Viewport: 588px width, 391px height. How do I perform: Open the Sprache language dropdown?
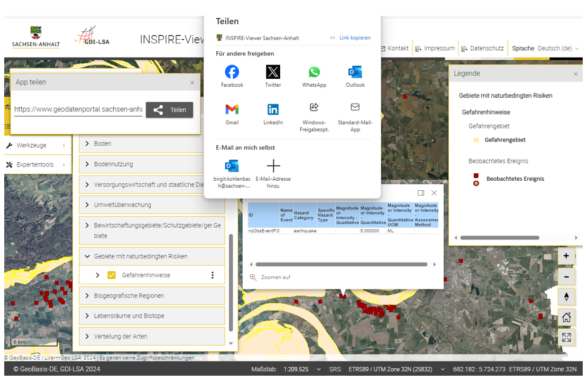tap(557, 49)
